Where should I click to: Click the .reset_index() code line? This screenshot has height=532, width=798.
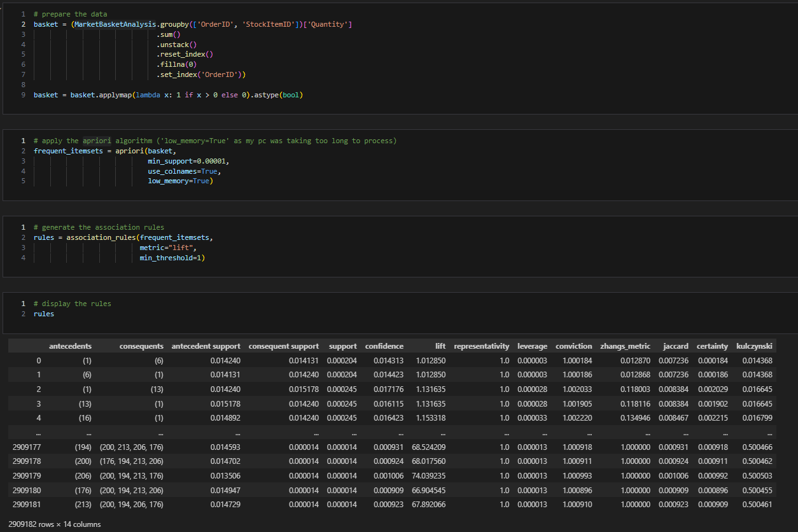(x=185, y=55)
